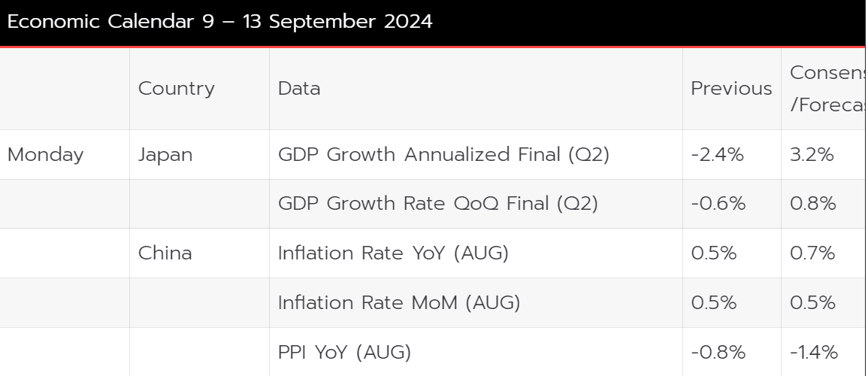Click the -2.4% previous value

click(718, 154)
